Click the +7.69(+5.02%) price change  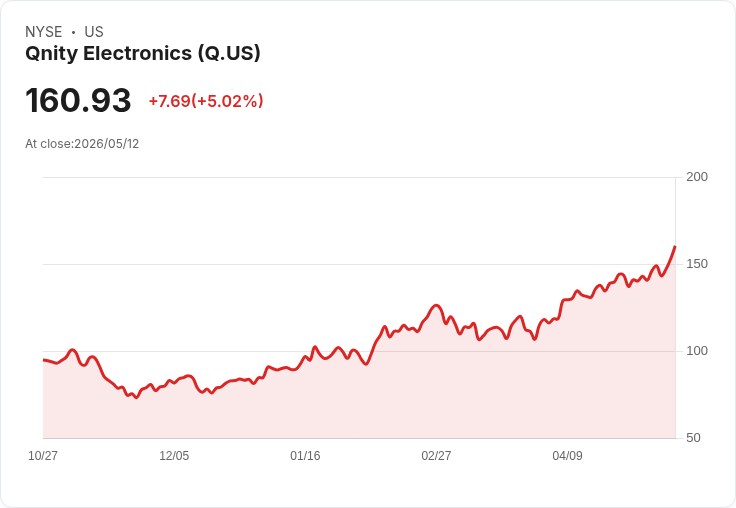(x=206, y=101)
